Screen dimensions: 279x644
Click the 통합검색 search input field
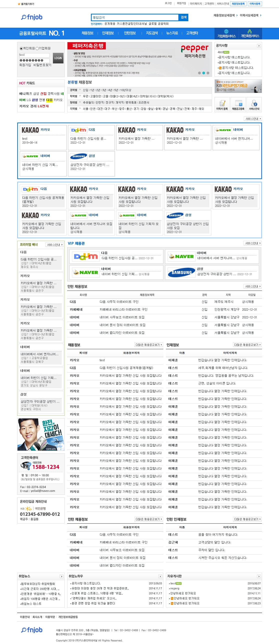click(135, 17)
